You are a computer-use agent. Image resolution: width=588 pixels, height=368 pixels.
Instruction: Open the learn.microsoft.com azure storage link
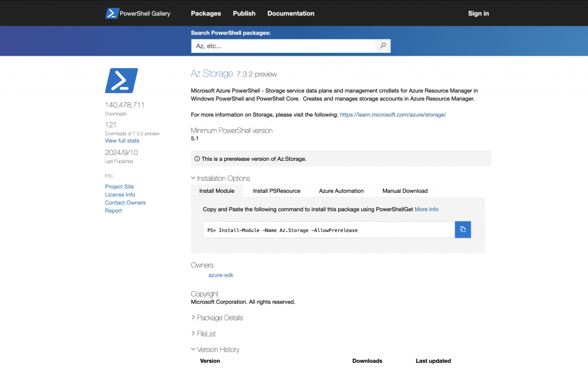point(393,115)
